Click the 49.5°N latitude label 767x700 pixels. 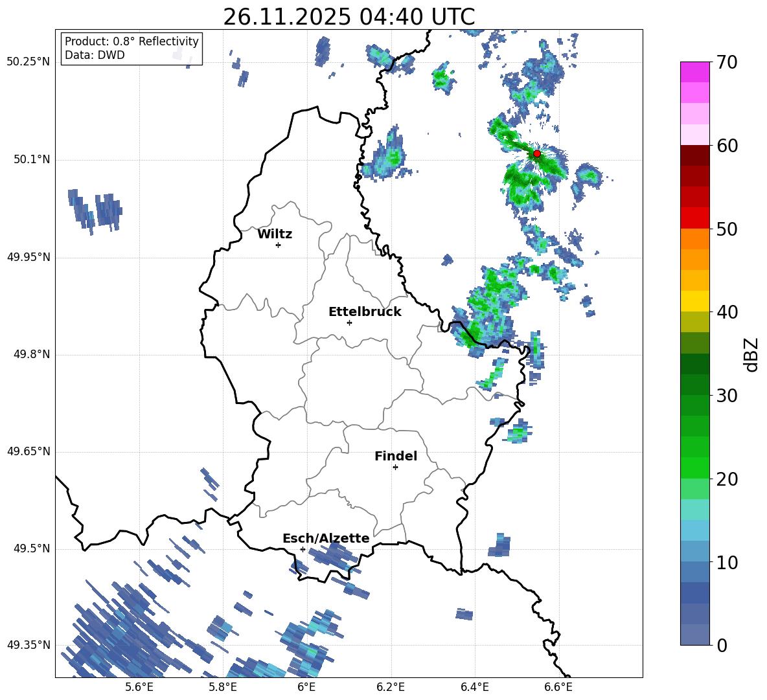[x=31, y=548]
